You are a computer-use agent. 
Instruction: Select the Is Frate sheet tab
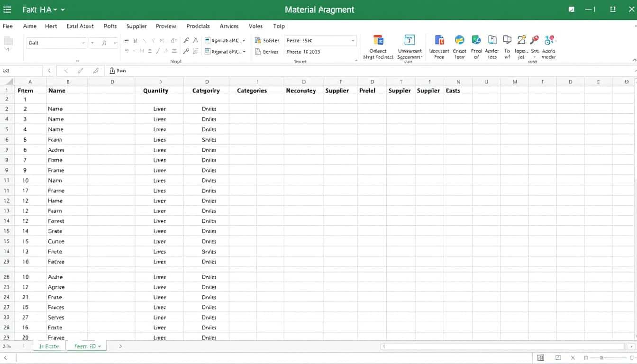(49, 346)
